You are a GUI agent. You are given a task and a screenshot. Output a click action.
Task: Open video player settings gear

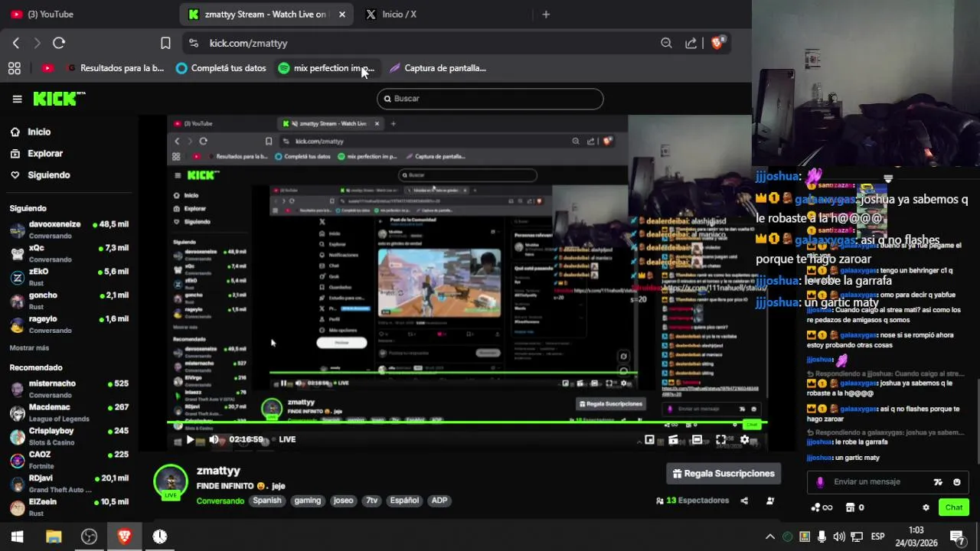744,439
